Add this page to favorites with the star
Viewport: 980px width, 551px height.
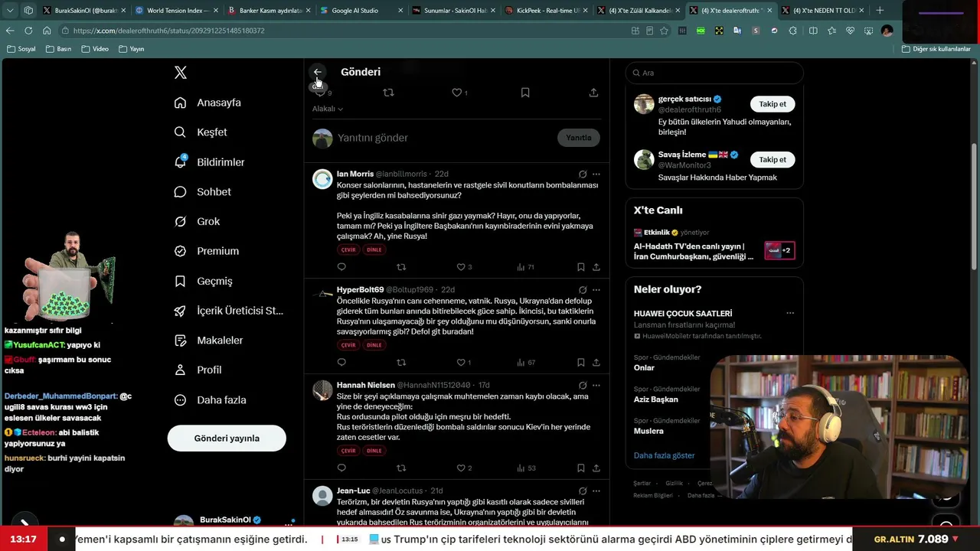pos(664,31)
